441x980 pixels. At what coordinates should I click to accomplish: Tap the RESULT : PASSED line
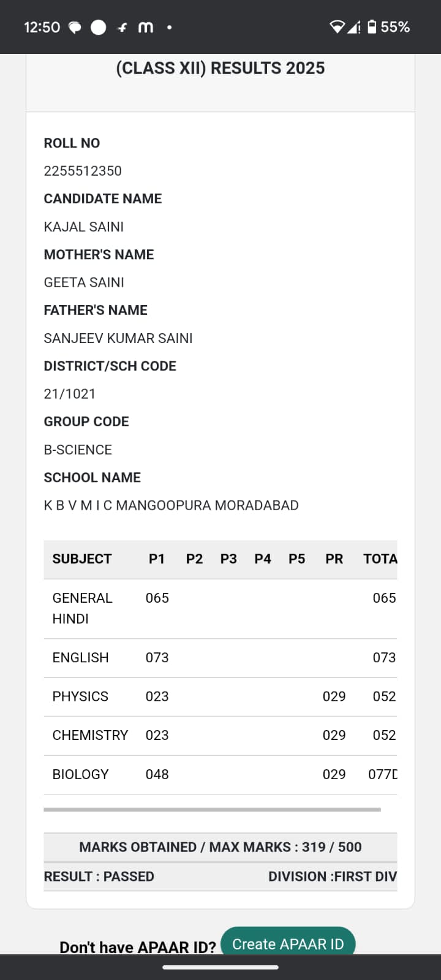[x=99, y=876]
